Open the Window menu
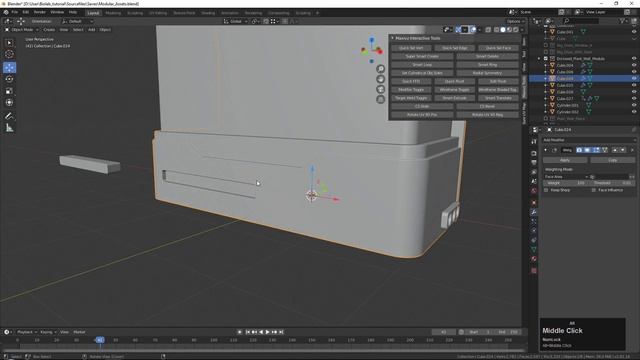The image size is (640, 360). coord(57,12)
